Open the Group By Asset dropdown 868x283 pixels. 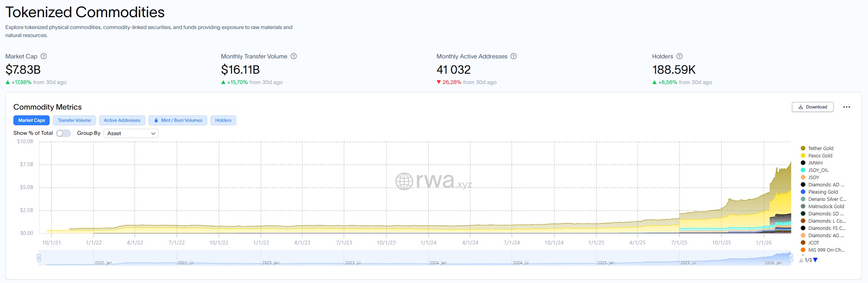(131, 133)
